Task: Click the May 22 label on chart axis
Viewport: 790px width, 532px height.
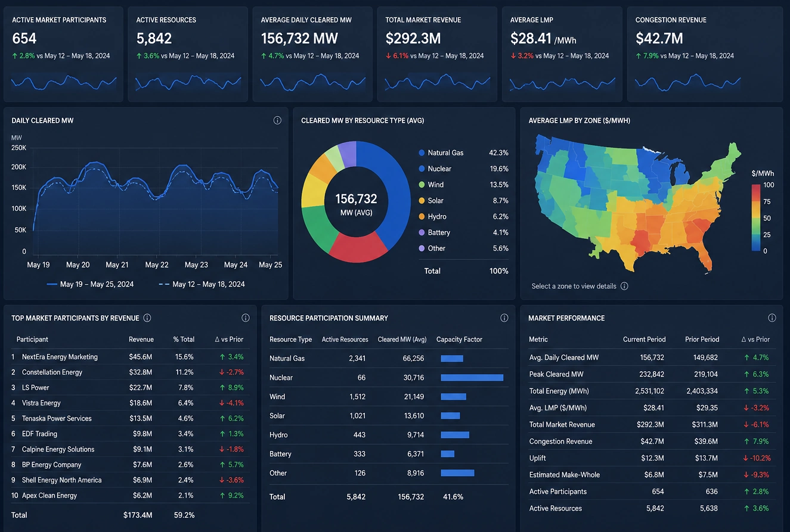Action: pyautogui.click(x=157, y=265)
